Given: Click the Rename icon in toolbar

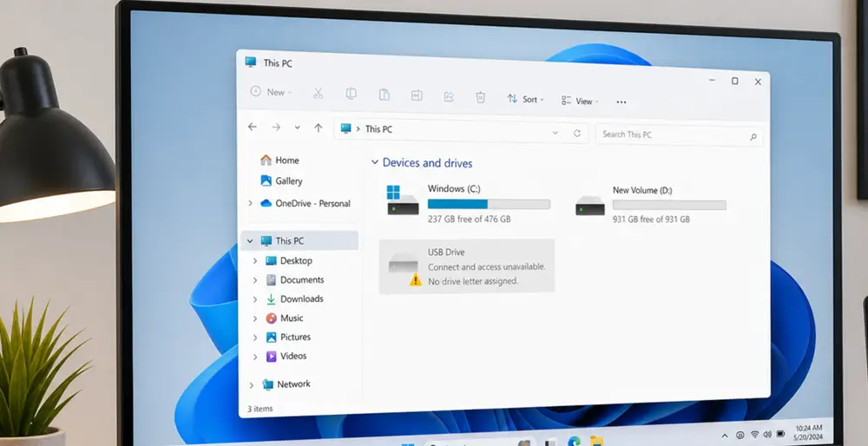Looking at the screenshot, I should pyautogui.click(x=417, y=95).
